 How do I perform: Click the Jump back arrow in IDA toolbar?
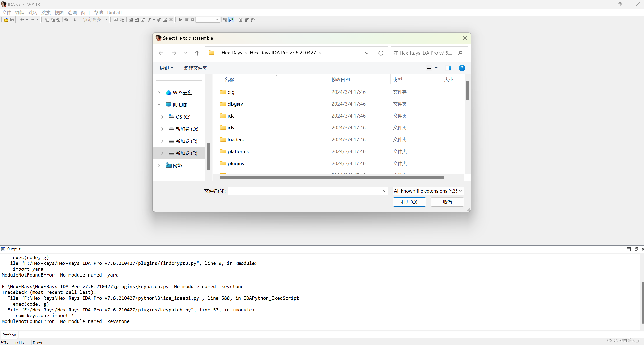pyautogui.click(x=22, y=20)
